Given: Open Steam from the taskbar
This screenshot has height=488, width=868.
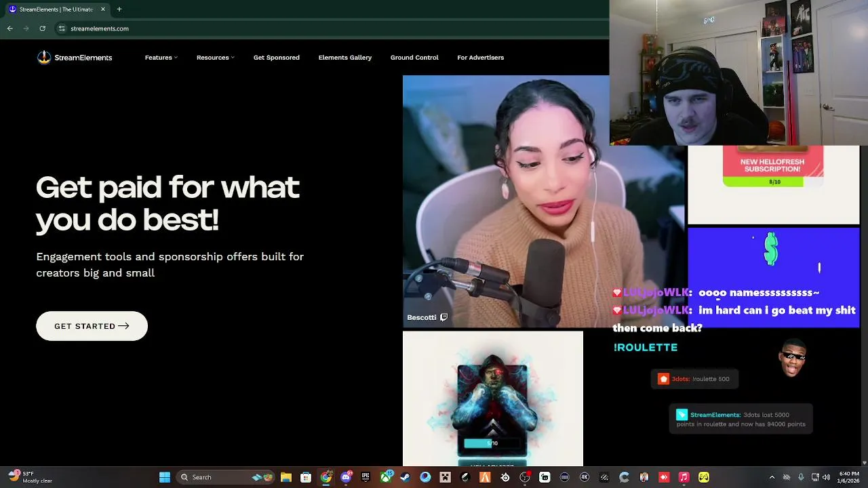Looking at the screenshot, I should (405, 477).
